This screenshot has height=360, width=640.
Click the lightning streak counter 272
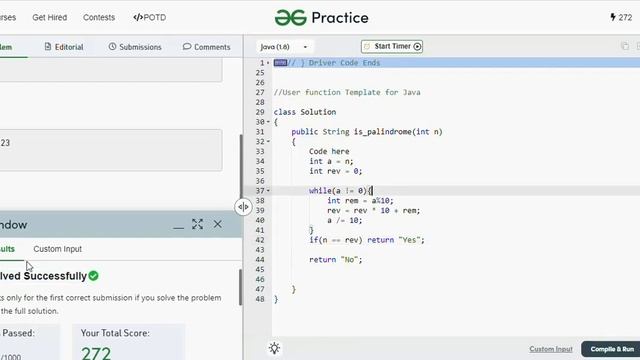[621, 17]
